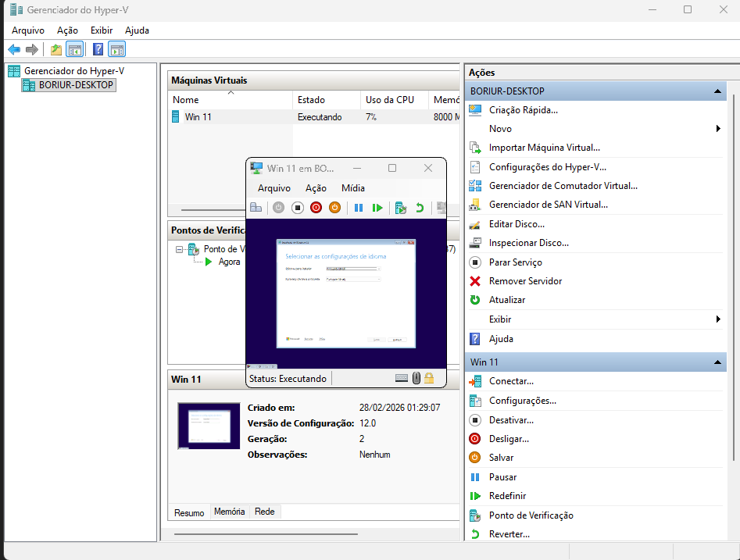
Task: Open Configurações for Win 11 VM
Action: tap(523, 401)
